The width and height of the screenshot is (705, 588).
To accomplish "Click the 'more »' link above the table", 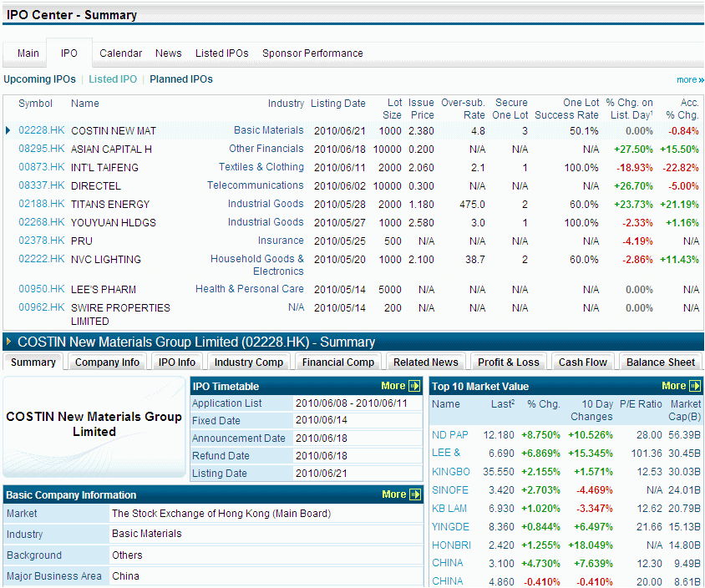I will (690, 79).
